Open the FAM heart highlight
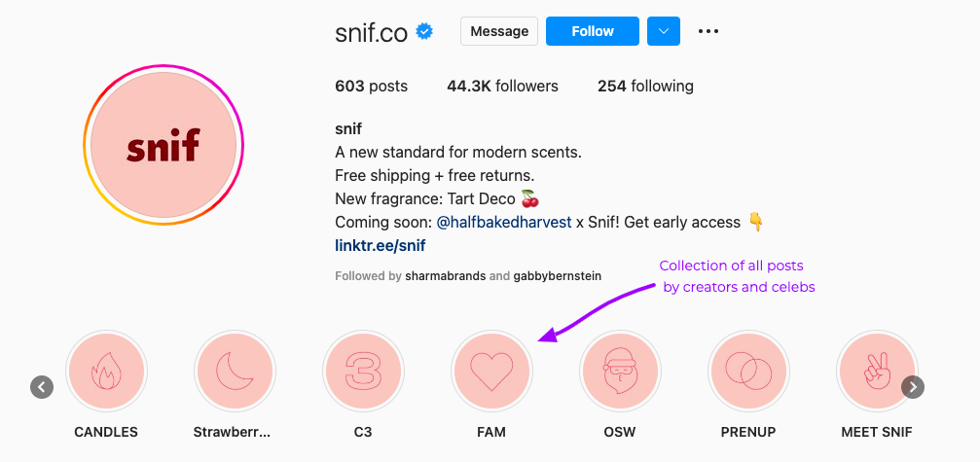This screenshot has width=980, height=462. coord(491,371)
